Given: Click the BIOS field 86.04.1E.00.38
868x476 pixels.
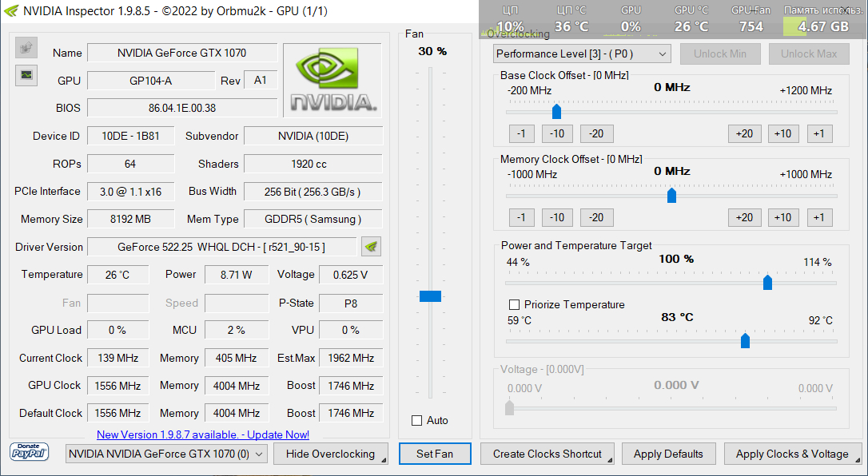Looking at the screenshot, I should (182, 108).
